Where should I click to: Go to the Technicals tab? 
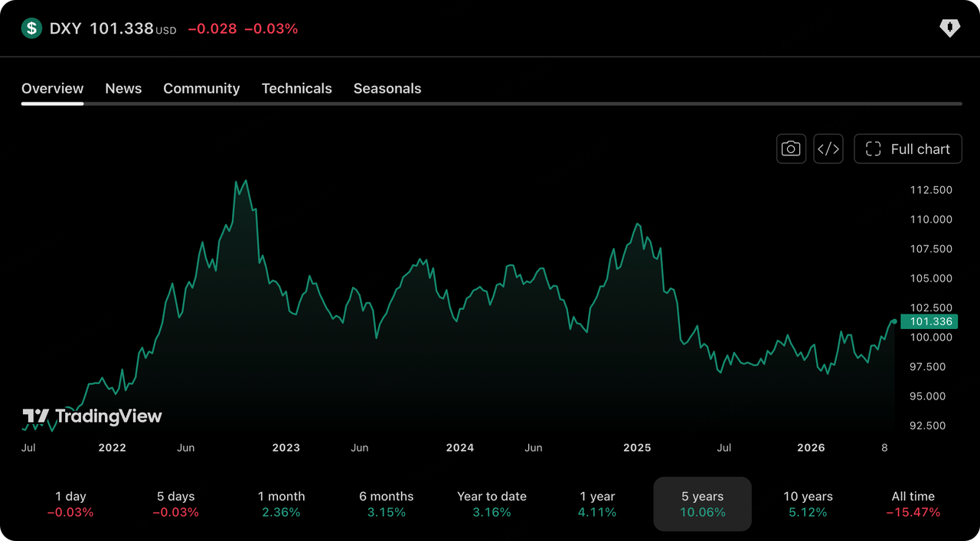click(297, 89)
